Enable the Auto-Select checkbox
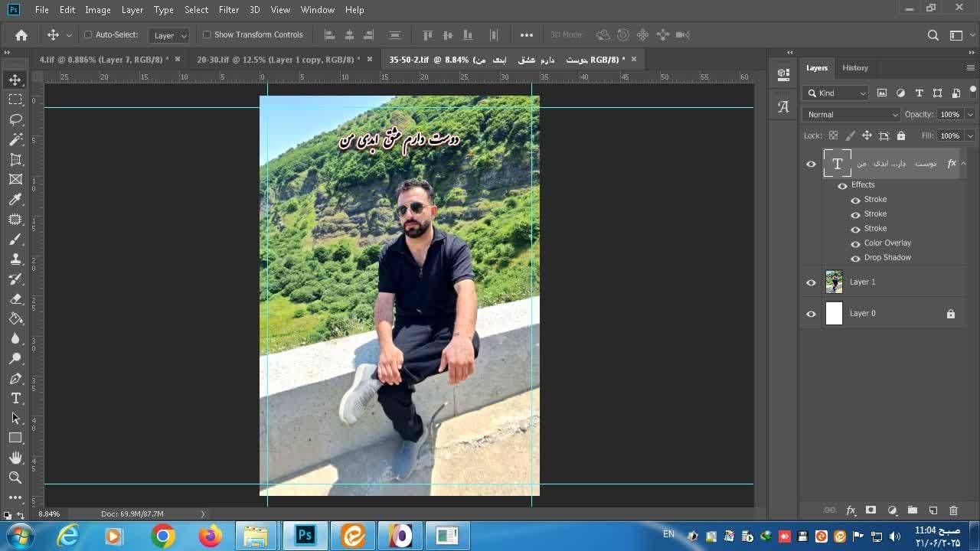This screenshot has width=980, height=551. click(88, 34)
